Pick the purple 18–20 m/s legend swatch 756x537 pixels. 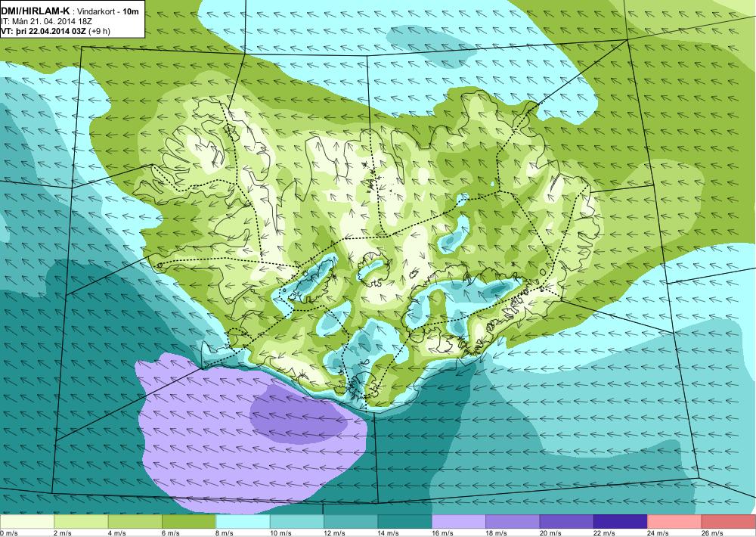coord(513,521)
